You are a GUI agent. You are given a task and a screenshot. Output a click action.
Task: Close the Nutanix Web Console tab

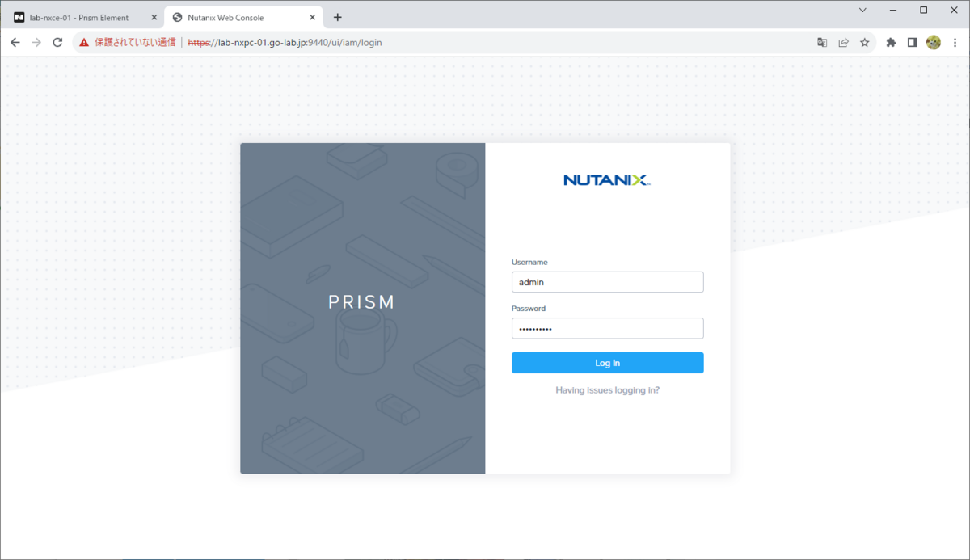[313, 17]
